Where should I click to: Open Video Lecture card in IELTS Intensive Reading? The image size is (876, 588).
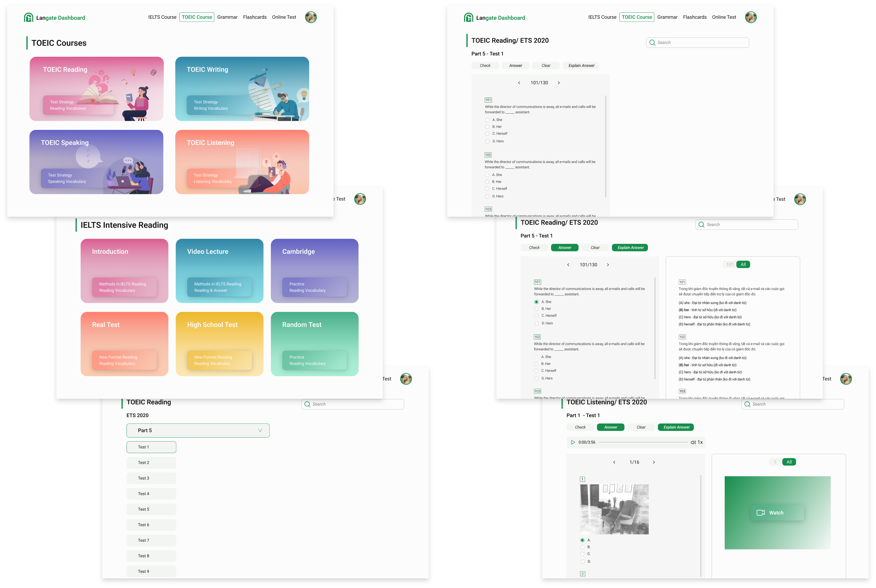[x=219, y=271]
